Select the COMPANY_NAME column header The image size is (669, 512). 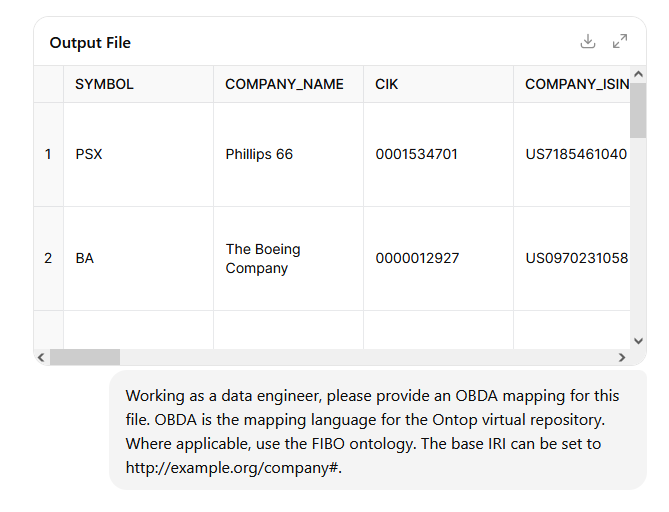tap(288, 84)
